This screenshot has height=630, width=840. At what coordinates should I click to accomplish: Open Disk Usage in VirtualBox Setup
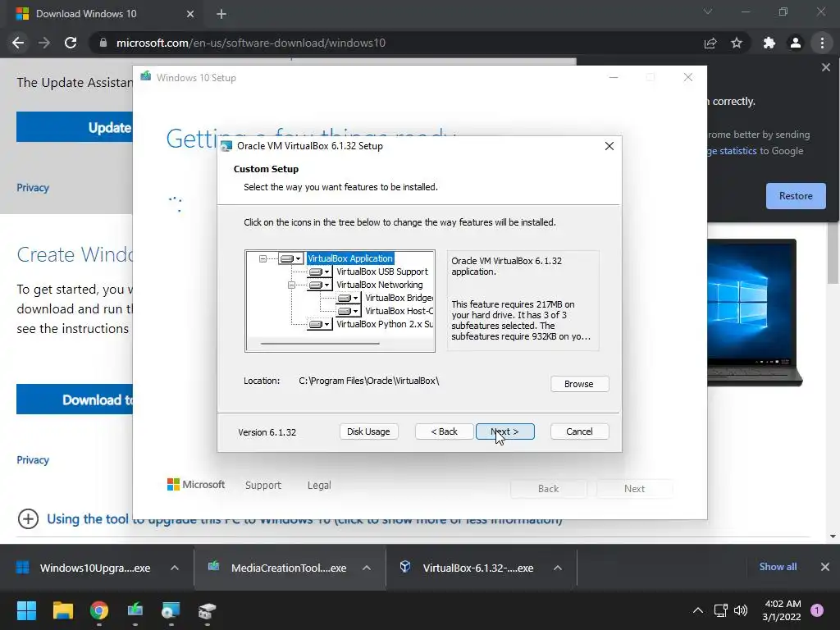(368, 431)
